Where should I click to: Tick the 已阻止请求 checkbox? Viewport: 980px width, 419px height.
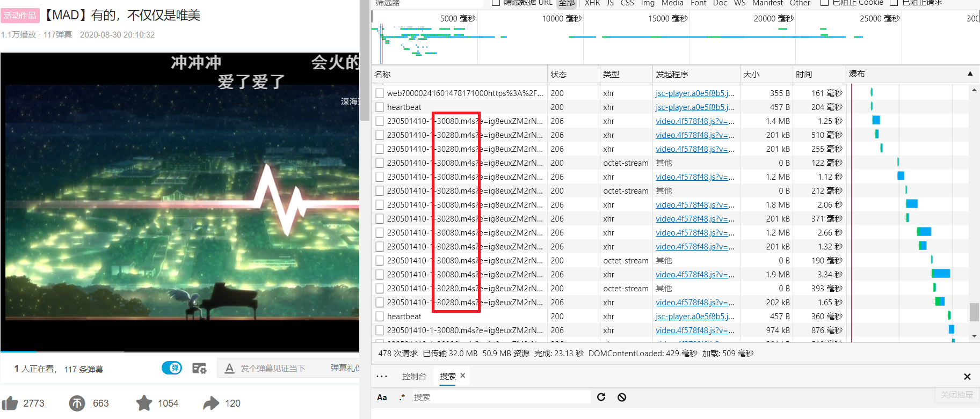pyautogui.click(x=894, y=3)
